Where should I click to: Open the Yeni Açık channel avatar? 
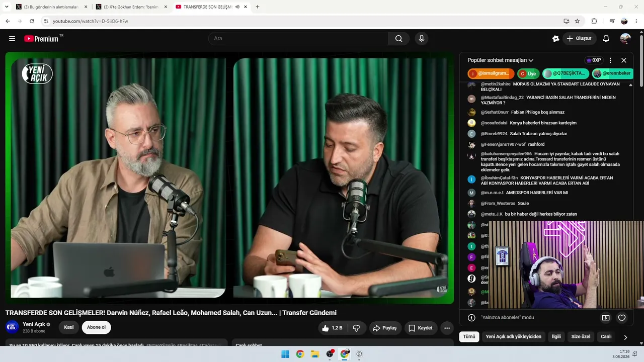point(12,327)
